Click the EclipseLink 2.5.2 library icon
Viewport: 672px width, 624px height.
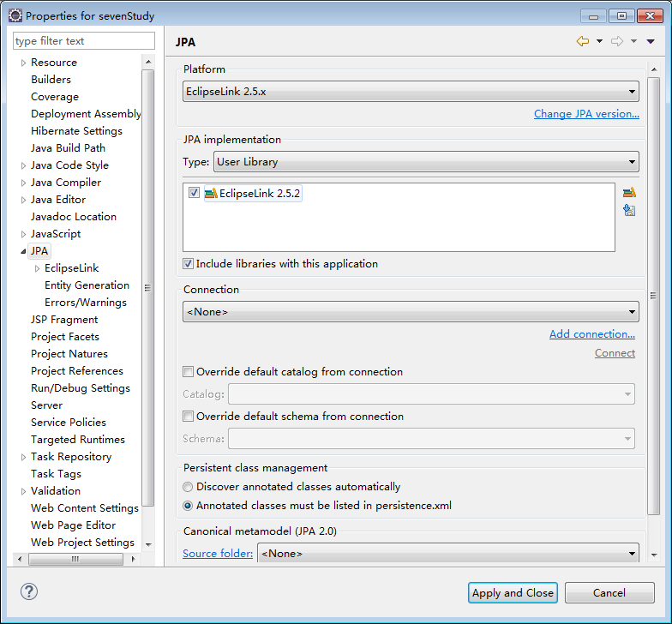(x=211, y=194)
